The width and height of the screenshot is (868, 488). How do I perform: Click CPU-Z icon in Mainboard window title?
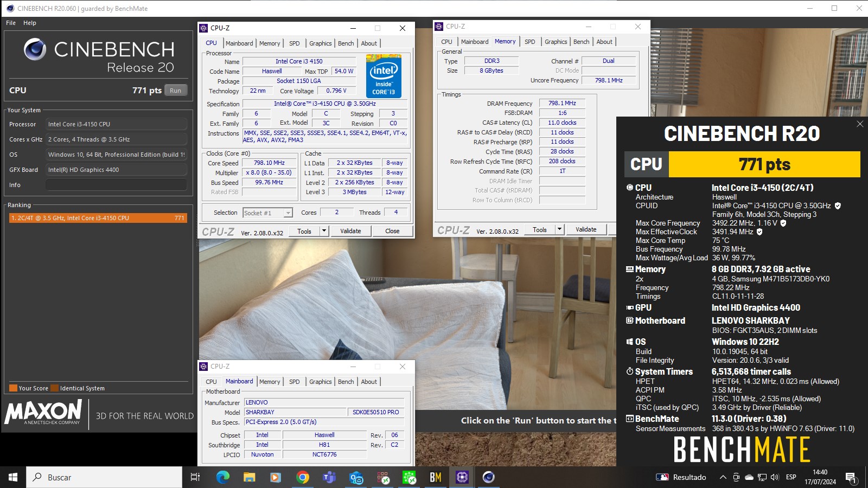coord(203,367)
